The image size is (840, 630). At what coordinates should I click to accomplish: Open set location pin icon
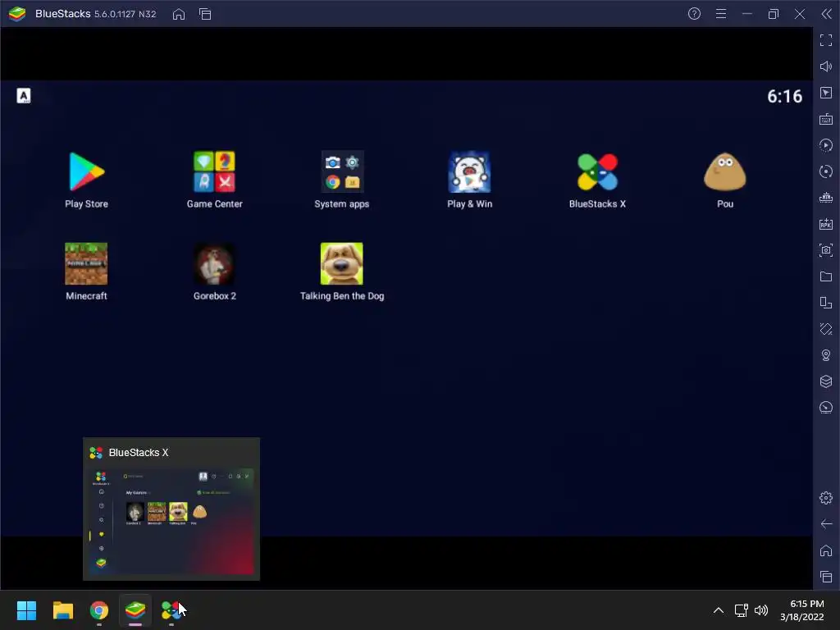(x=826, y=355)
